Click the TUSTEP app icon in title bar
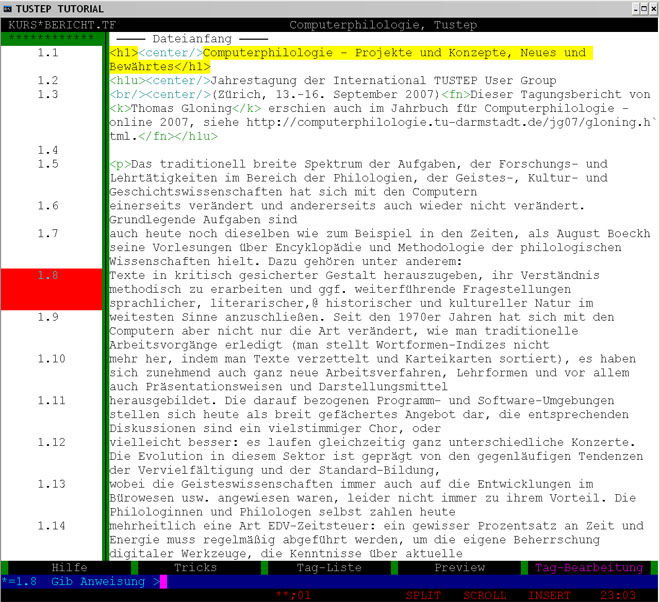Screen dimensions: 660x602 coord(9,8)
